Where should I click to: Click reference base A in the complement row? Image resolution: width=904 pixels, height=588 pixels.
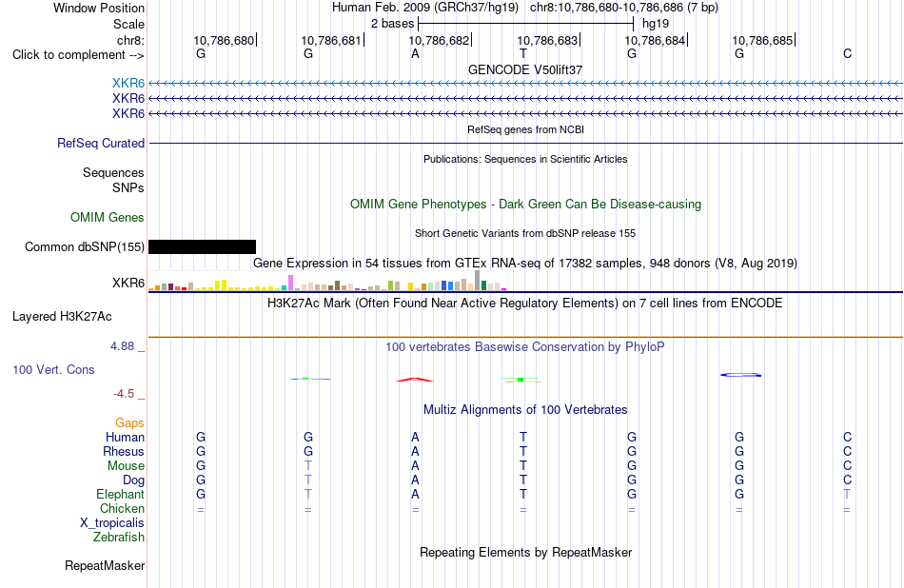pyautogui.click(x=415, y=54)
